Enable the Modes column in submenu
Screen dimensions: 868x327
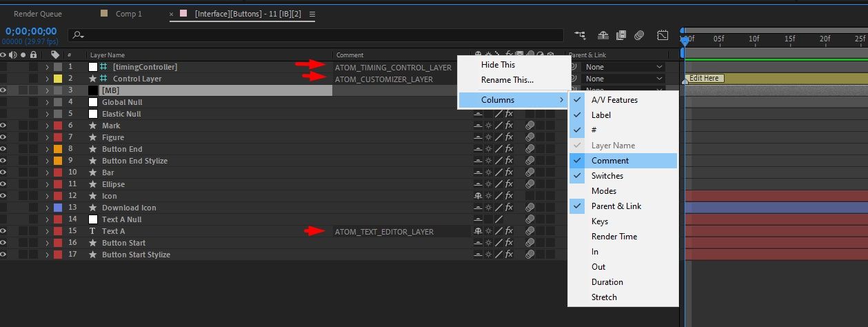[x=623, y=191]
